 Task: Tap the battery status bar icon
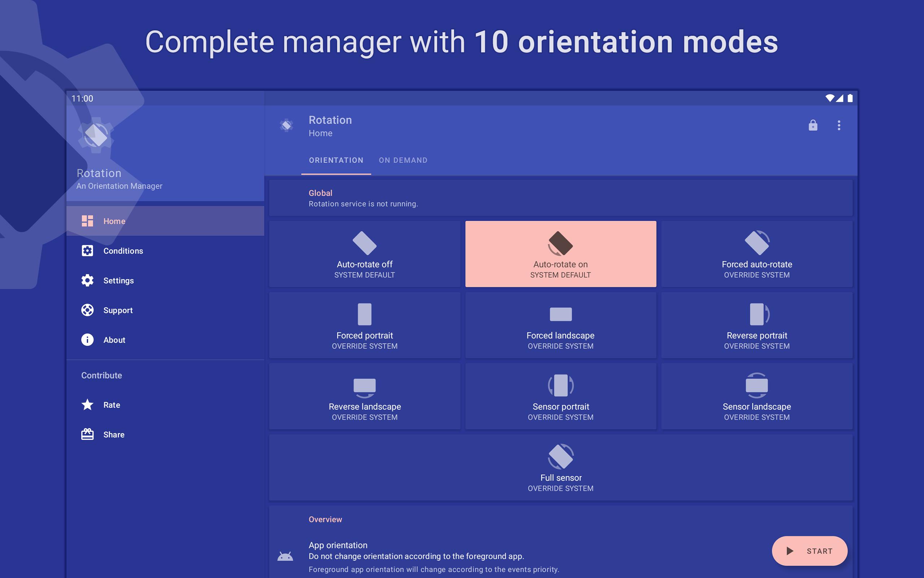coord(850,98)
